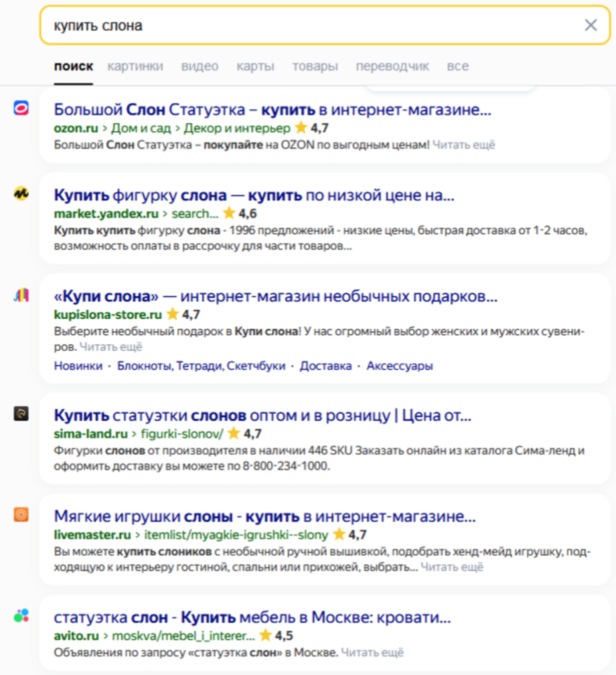Clear the search field with X icon
Screen dimensions: 616x675
pos(591,25)
